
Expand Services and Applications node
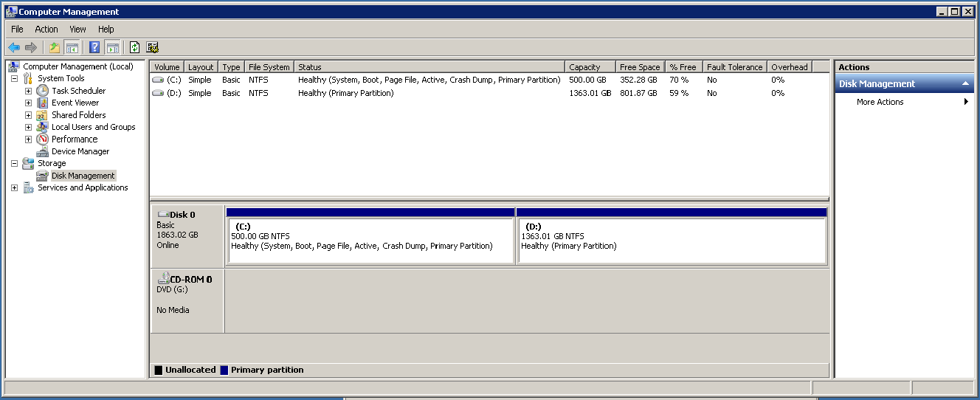[x=14, y=187]
